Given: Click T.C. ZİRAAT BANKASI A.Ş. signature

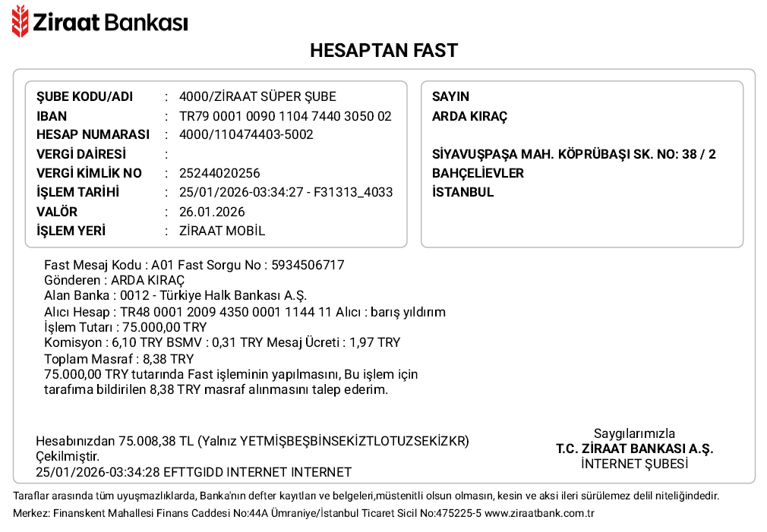Looking at the screenshot, I should (634, 449).
